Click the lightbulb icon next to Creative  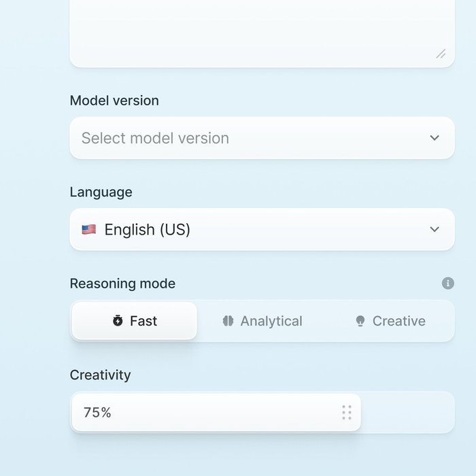(360, 321)
